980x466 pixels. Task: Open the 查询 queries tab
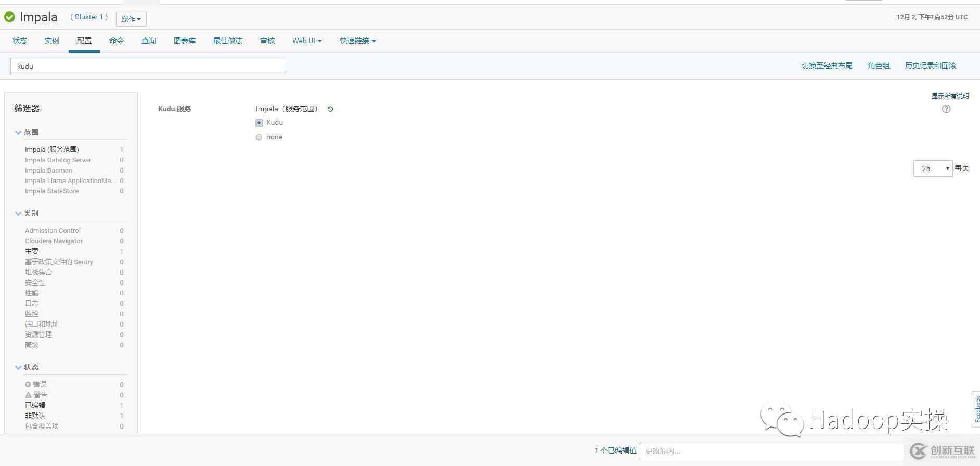coord(149,41)
